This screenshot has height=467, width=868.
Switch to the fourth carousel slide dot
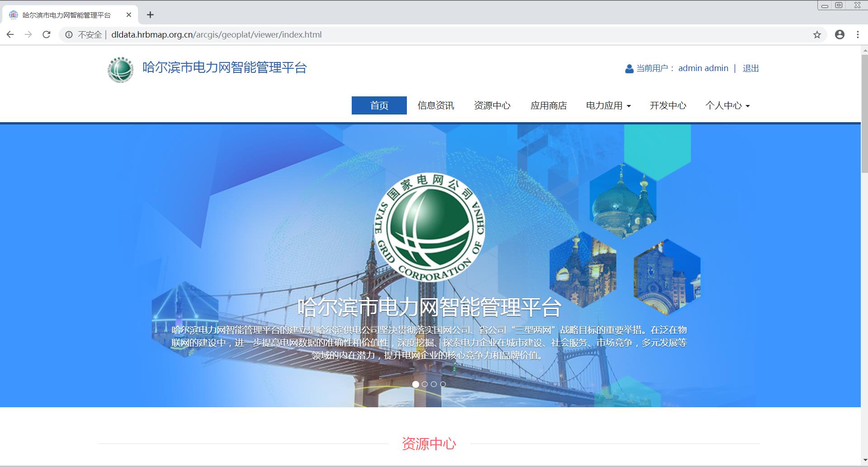click(x=443, y=384)
